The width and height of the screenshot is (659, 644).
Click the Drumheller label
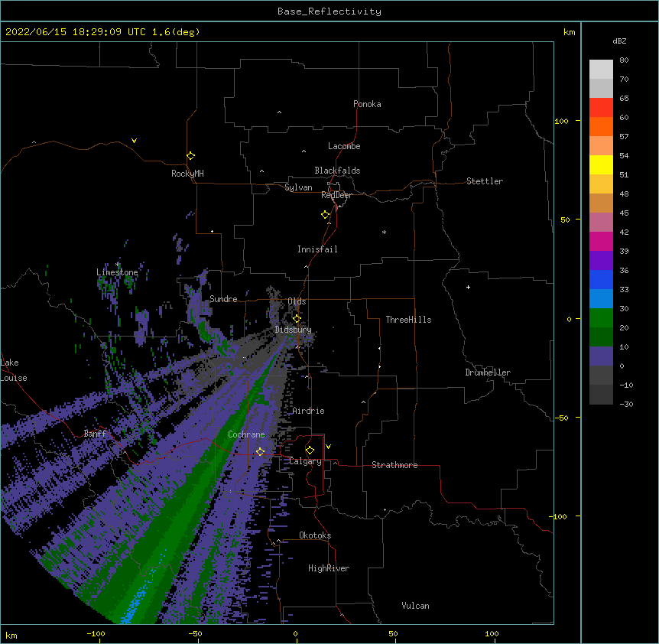[488, 372]
